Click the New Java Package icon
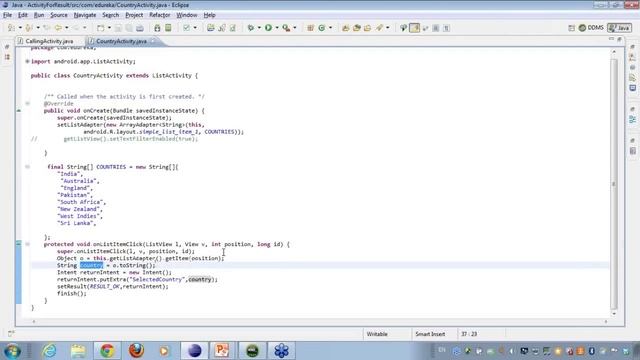The width and height of the screenshot is (640, 360). pos(310,28)
